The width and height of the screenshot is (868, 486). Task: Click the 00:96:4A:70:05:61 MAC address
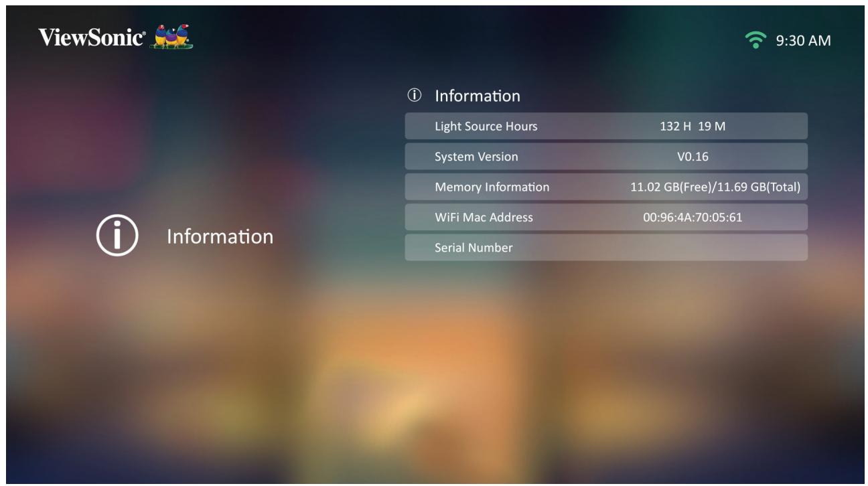692,217
